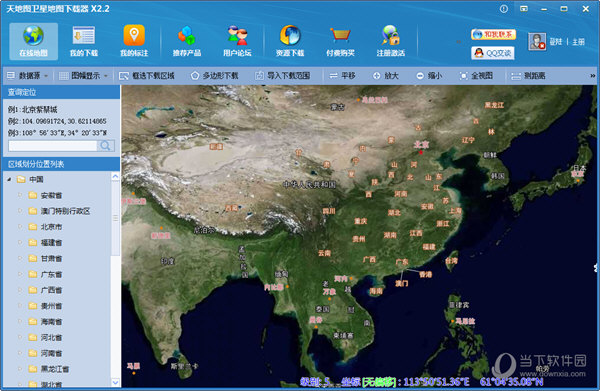600x391 pixels.
Task: Click the 登陆 login link
Action: tap(556, 42)
